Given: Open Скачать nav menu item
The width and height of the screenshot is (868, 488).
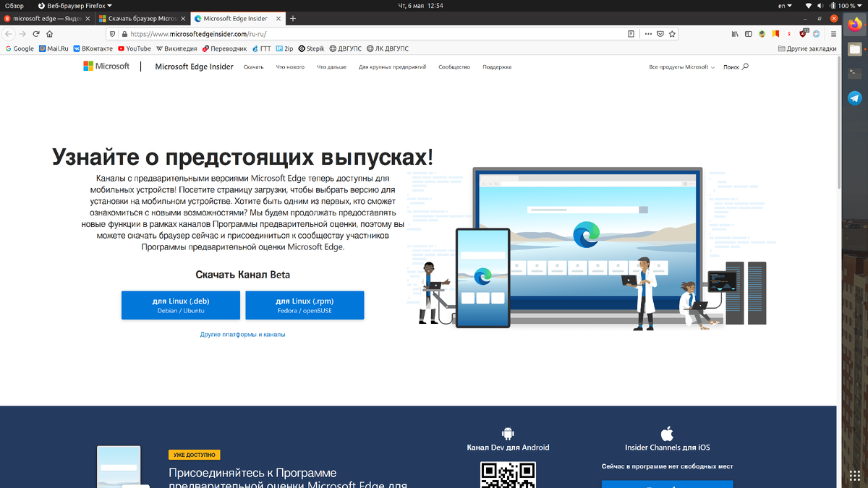Looking at the screenshot, I should click(x=253, y=67).
